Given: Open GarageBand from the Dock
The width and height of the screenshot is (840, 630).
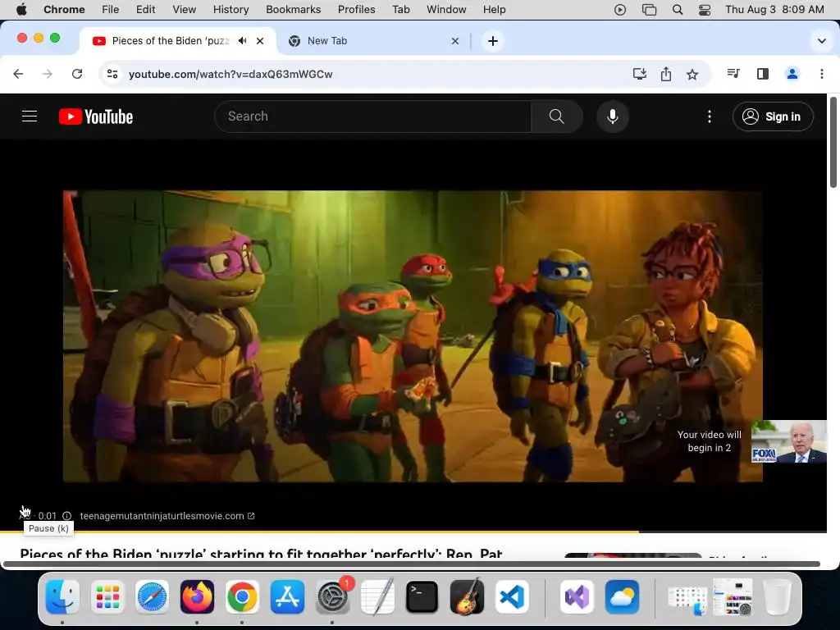Looking at the screenshot, I should pyautogui.click(x=467, y=596).
